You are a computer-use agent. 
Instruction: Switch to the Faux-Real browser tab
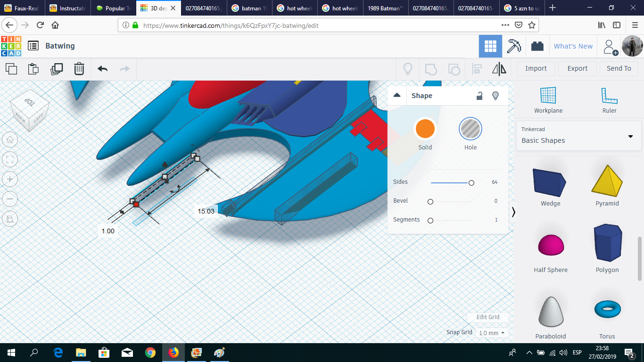[23, 8]
